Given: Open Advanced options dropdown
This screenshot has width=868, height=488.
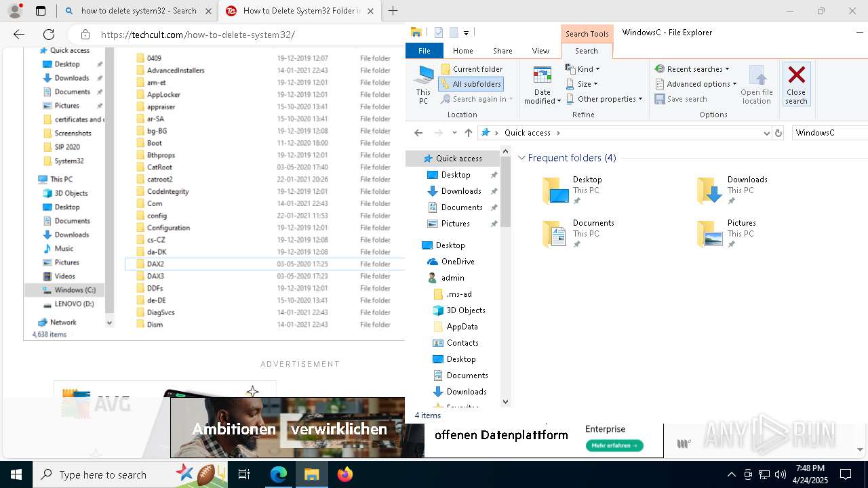Looking at the screenshot, I should click(x=696, y=84).
